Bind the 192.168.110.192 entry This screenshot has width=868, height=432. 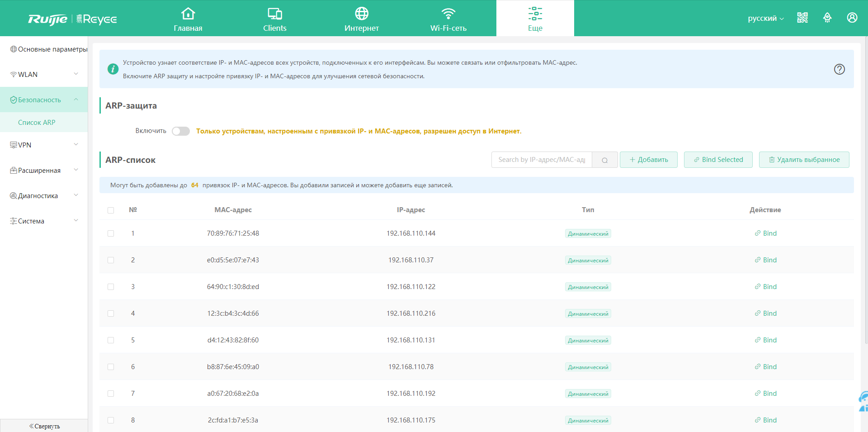(765, 394)
